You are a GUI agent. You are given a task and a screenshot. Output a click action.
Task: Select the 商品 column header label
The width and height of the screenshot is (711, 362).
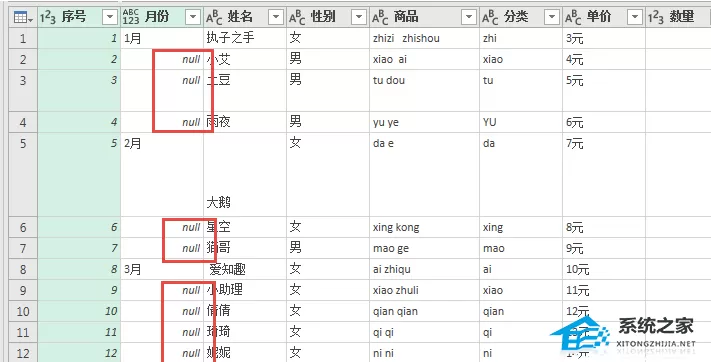pyautogui.click(x=406, y=17)
